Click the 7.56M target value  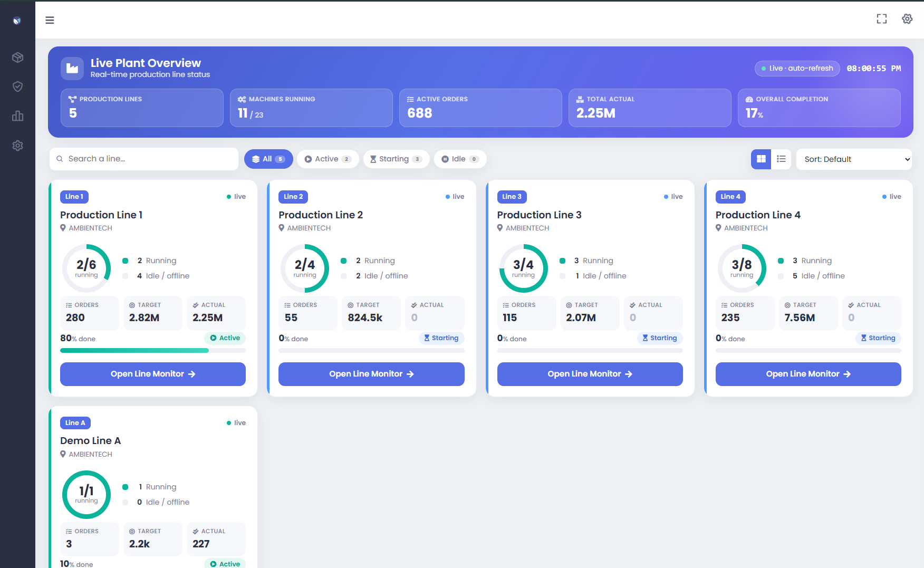point(800,317)
